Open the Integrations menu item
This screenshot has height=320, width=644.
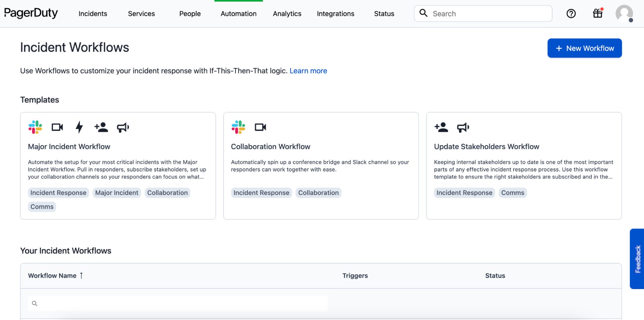coord(335,14)
